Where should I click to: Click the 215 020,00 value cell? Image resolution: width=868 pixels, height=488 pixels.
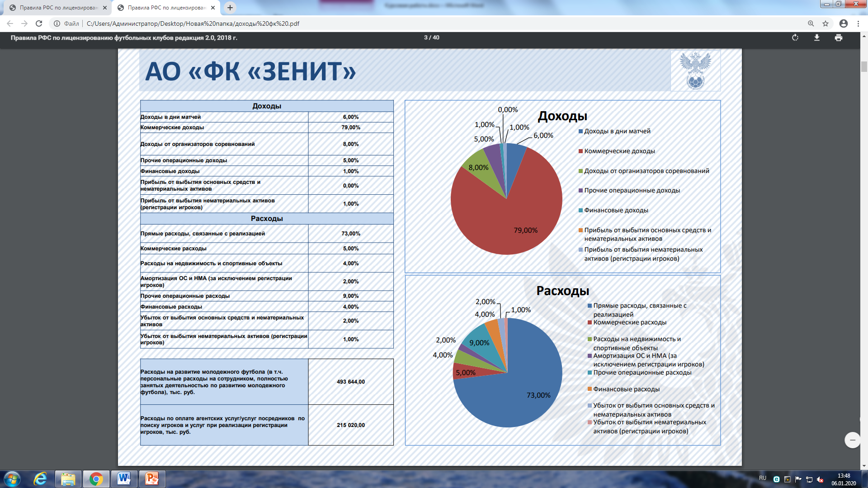[351, 425]
